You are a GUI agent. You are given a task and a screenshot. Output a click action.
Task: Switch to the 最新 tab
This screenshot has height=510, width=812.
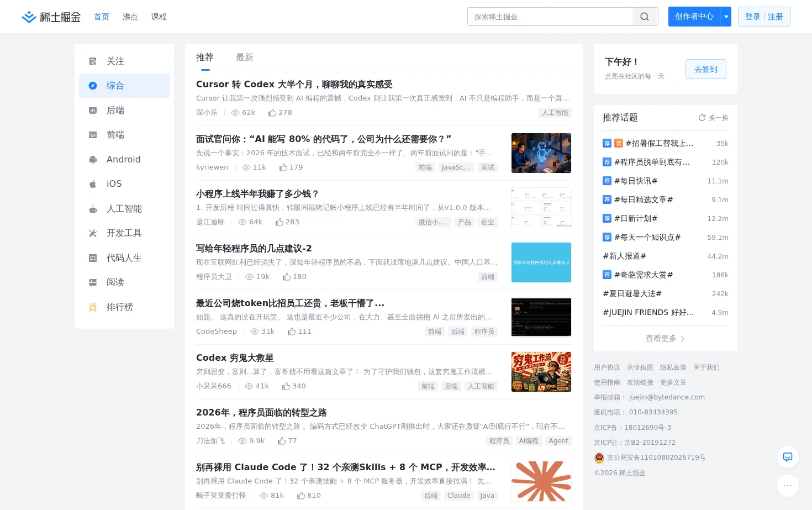(245, 57)
